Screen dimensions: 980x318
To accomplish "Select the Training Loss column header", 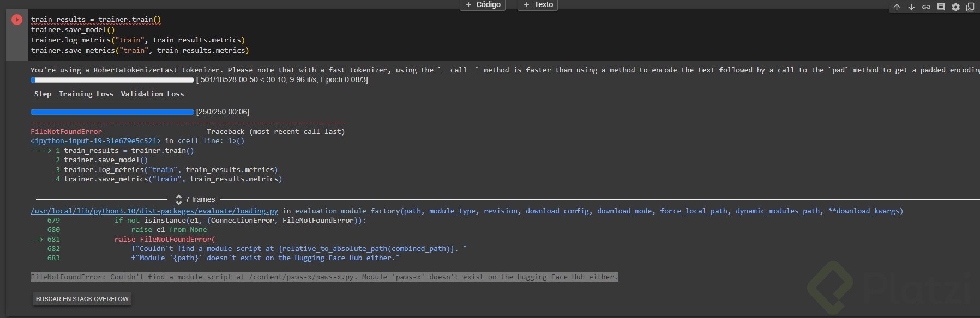I will pos(86,94).
